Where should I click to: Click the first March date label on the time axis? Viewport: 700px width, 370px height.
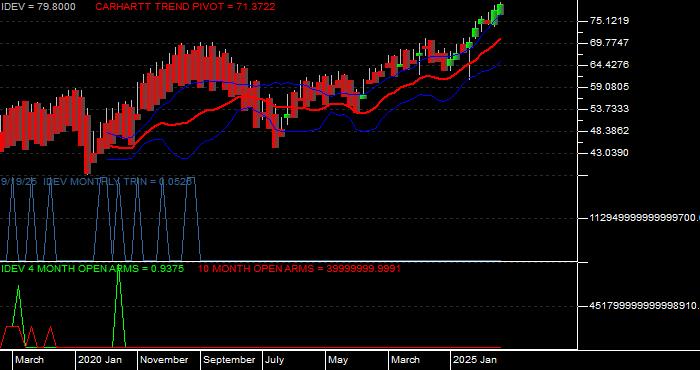pos(29,360)
